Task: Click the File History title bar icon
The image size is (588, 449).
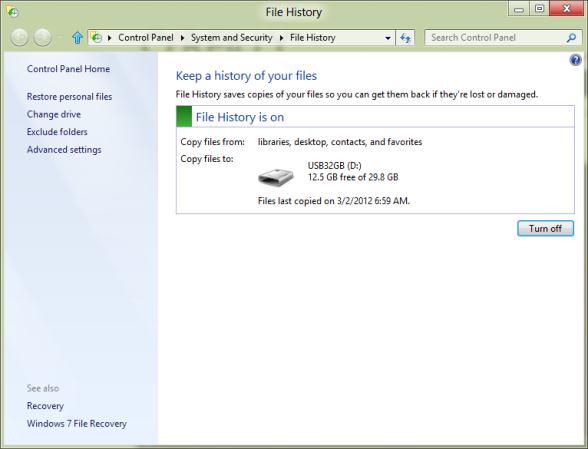Action: [x=13, y=12]
